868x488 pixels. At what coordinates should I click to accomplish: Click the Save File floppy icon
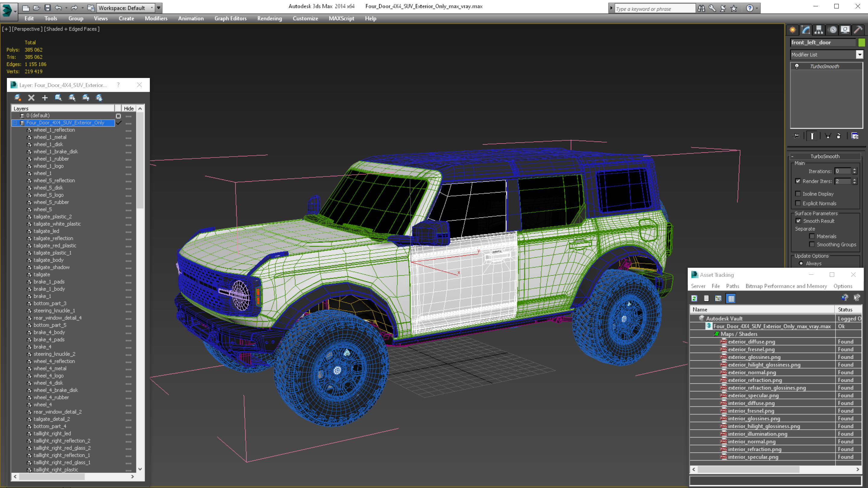48,8
